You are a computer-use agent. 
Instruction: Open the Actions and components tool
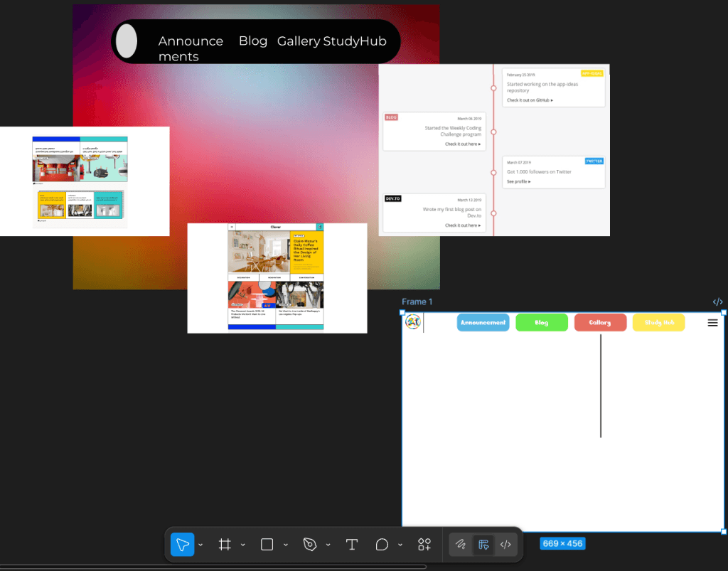point(424,545)
